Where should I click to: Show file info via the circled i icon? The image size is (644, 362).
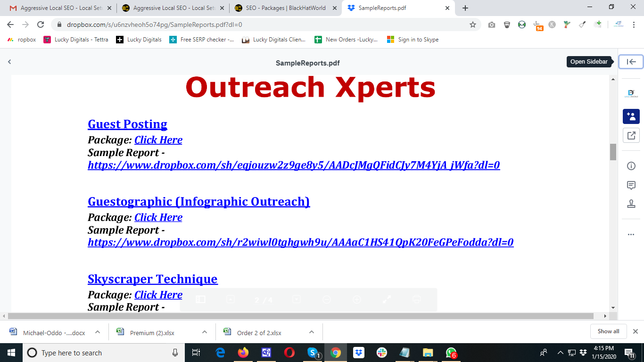(x=631, y=166)
